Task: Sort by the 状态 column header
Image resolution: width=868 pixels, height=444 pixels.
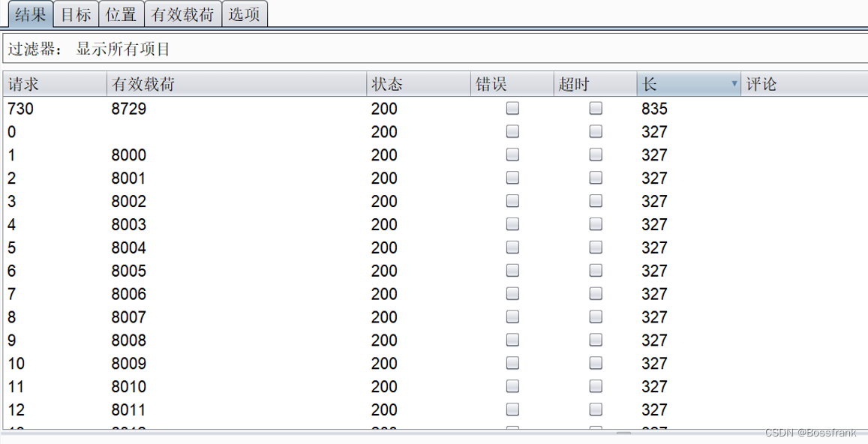Action: (x=419, y=84)
